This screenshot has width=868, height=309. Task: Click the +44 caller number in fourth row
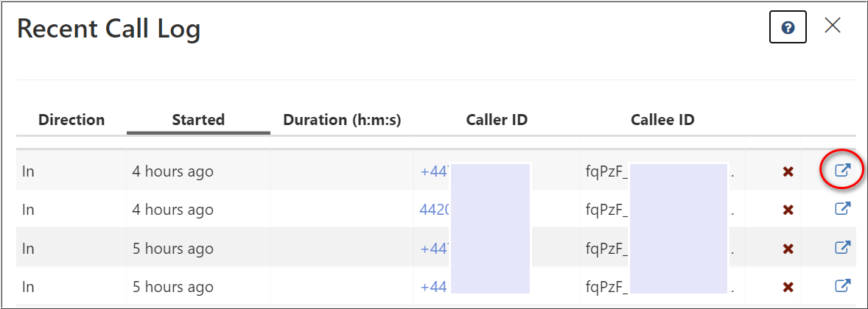[x=436, y=287]
